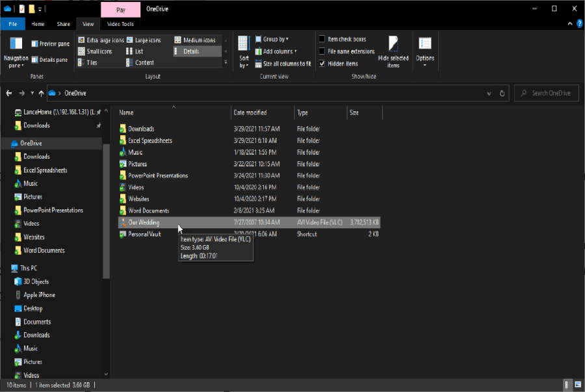Image resolution: width=585 pixels, height=392 pixels.
Task: Uncheck Hidden items checkbox
Action: coord(322,64)
